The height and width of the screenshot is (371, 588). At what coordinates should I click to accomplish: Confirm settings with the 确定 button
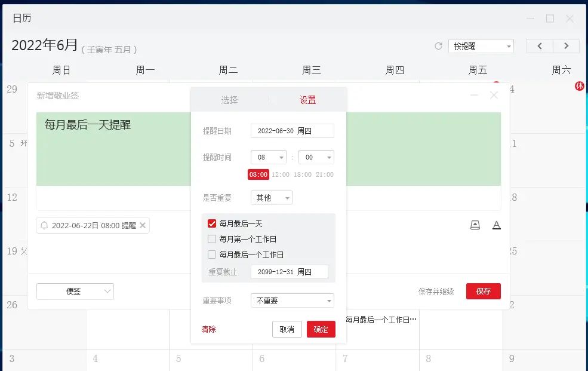[321, 329]
